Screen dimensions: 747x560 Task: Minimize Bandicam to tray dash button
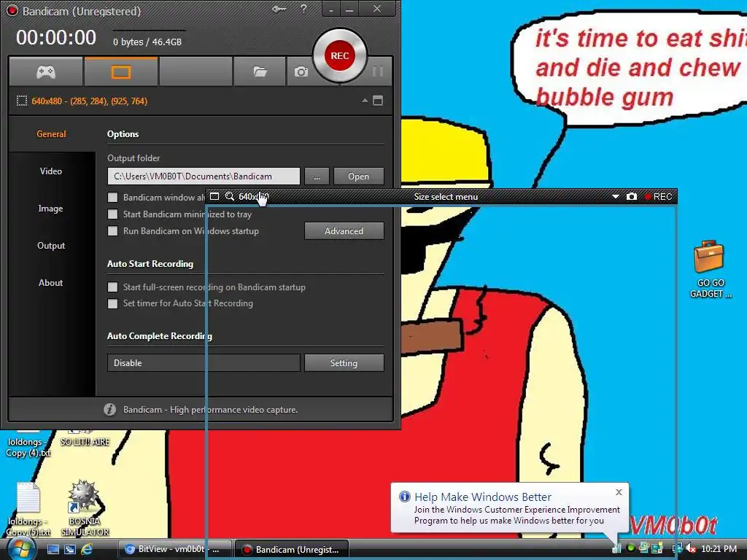click(x=331, y=9)
